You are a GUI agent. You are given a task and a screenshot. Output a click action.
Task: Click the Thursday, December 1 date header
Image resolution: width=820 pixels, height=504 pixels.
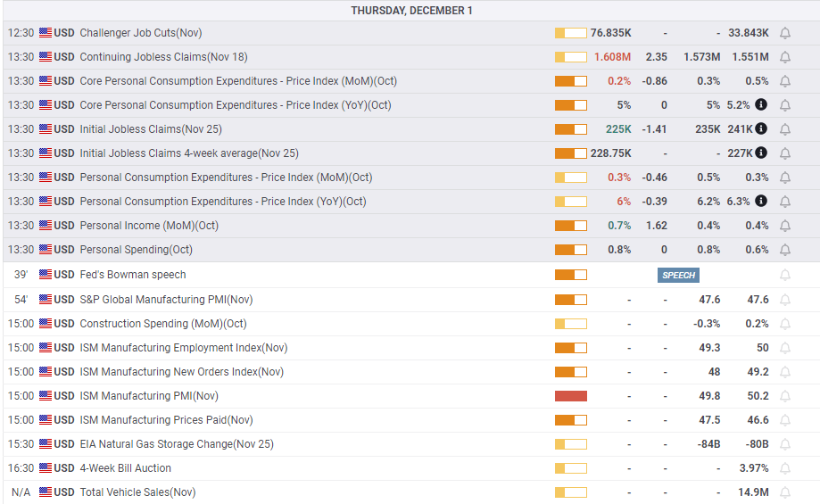(x=411, y=11)
